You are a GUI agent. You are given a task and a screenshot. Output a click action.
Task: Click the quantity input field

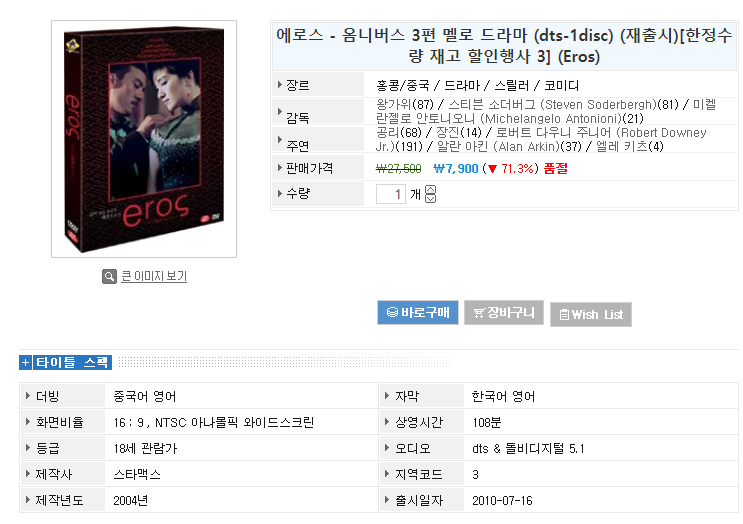[x=391, y=194]
